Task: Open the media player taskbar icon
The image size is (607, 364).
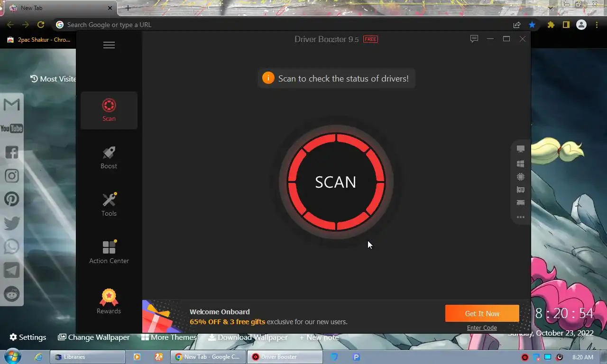Action: pyautogui.click(x=137, y=357)
